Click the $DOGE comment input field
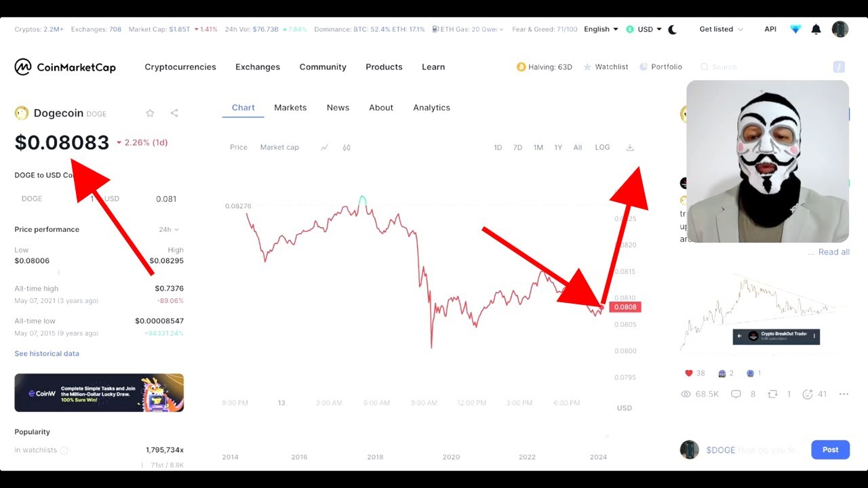Image resolution: width=868 pixels, height=488 pixels. tap(753, 450)
